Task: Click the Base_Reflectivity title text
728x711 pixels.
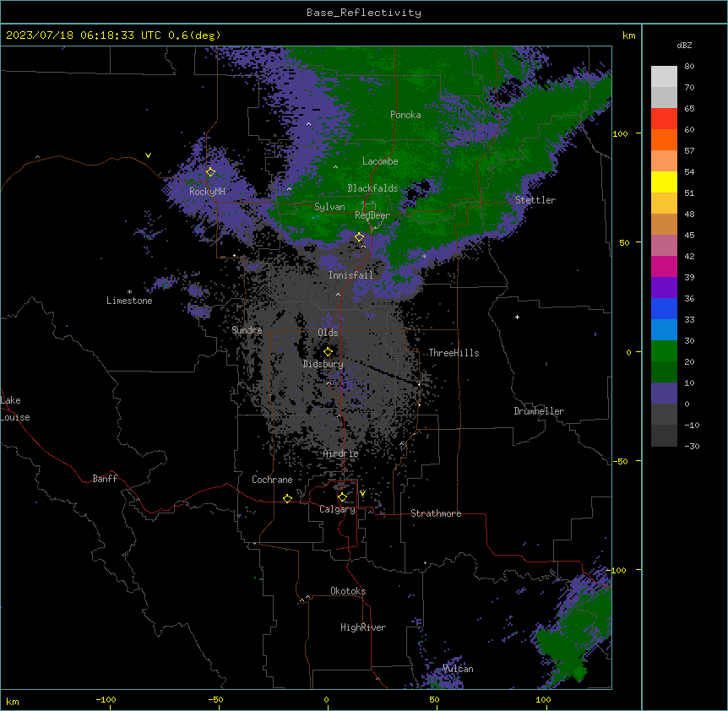Action: tap(363, 13)
